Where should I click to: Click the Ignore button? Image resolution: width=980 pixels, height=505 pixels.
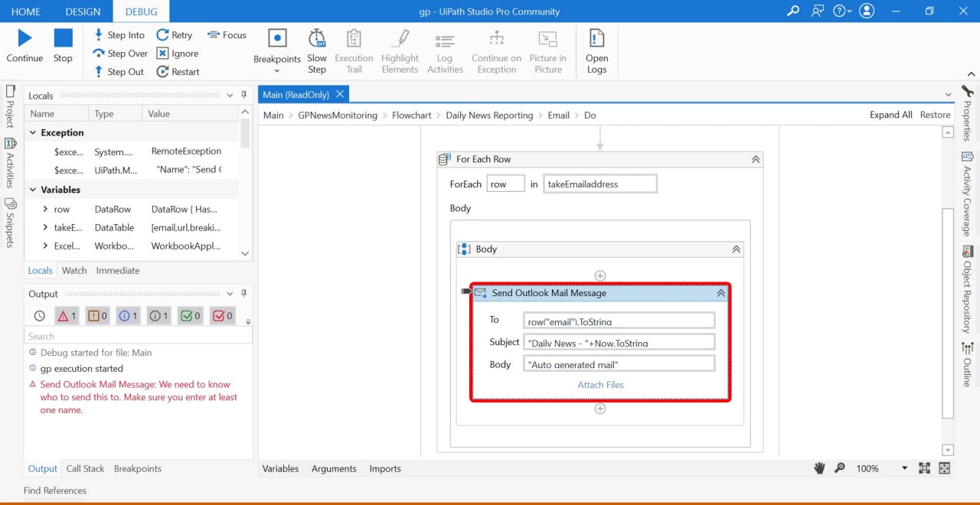[178, 54]
